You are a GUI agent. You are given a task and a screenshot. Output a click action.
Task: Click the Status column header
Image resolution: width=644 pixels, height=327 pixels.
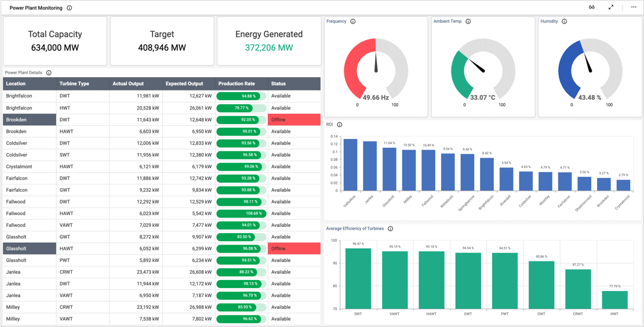point(294,84)
